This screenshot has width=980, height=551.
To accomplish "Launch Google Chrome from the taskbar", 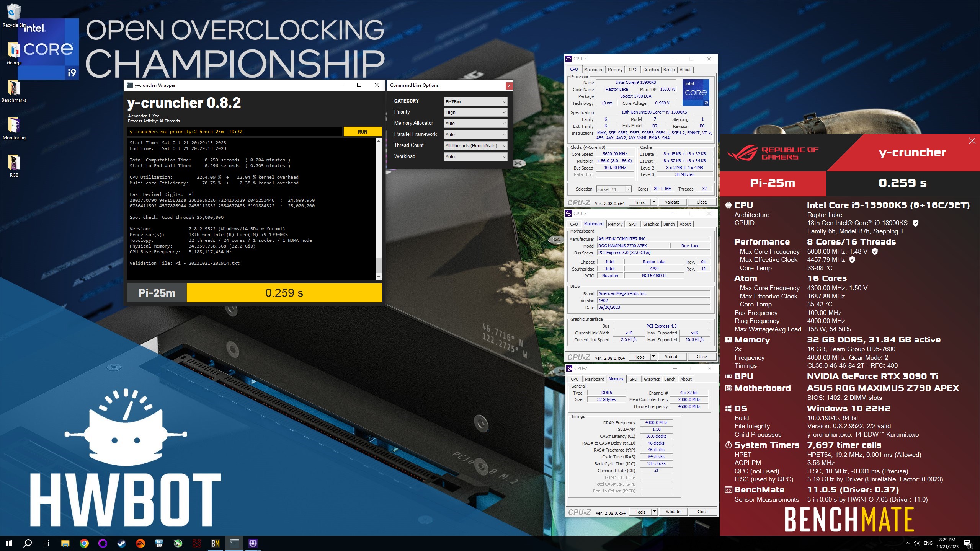I will click(x=84, y=543).
